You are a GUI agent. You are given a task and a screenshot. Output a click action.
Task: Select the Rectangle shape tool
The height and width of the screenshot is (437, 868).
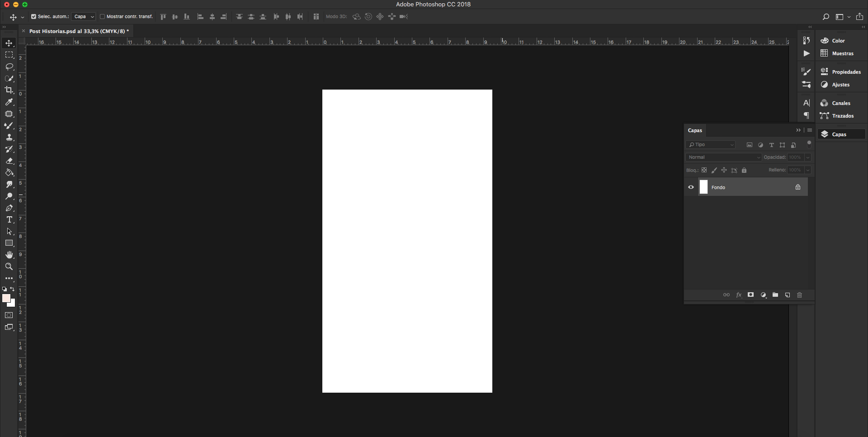(x=9, y=243)
